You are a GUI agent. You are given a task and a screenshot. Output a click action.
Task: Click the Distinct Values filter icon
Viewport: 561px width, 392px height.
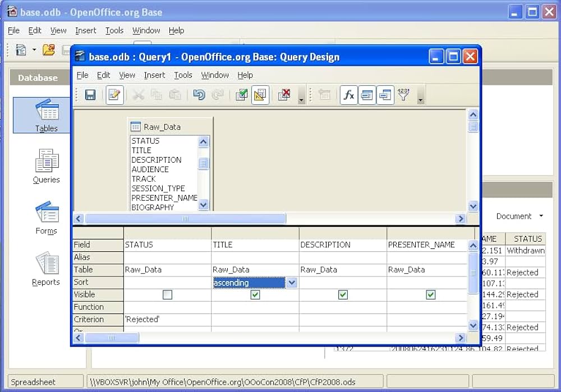pos(403,95)
